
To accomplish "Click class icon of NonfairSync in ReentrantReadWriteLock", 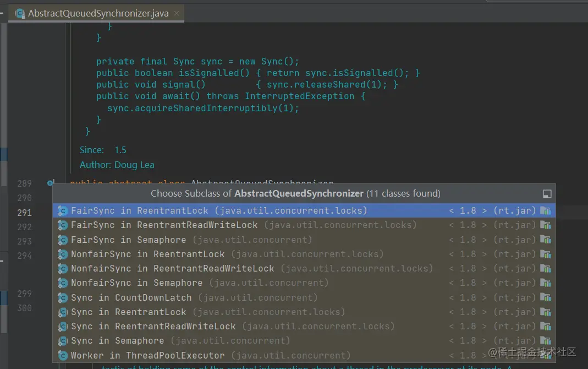I will tap(62, 269).
